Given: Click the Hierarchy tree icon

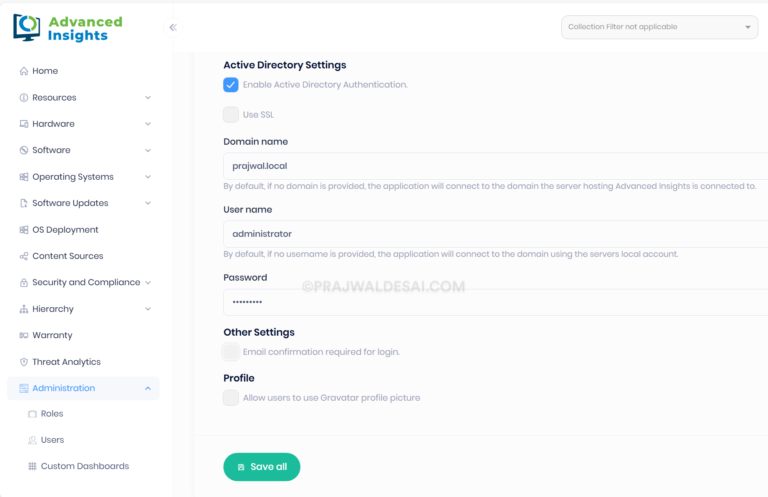Looking at the screenshot, I should click(24, 309).
